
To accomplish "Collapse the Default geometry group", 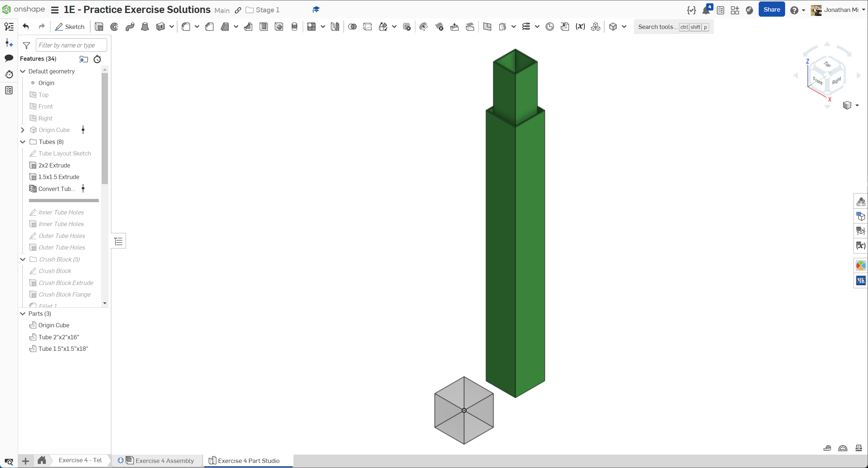I will (23, 71).
